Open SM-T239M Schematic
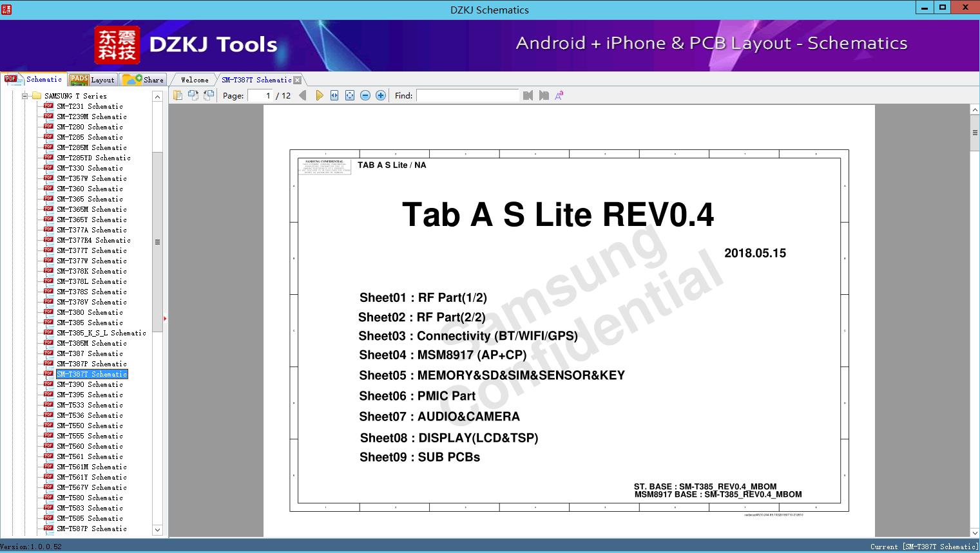Image resolution: width=980 pixels, height=553 pixels. [91, 117]
